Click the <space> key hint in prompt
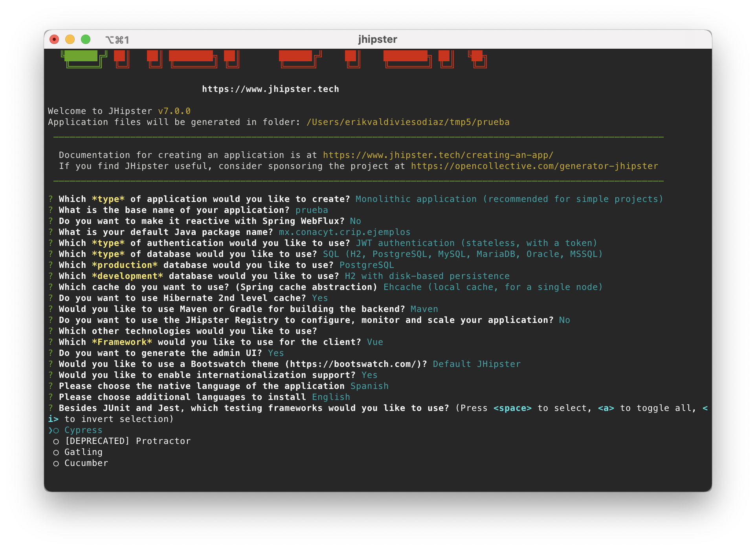The image size is (756, 550). pos(512,408)
